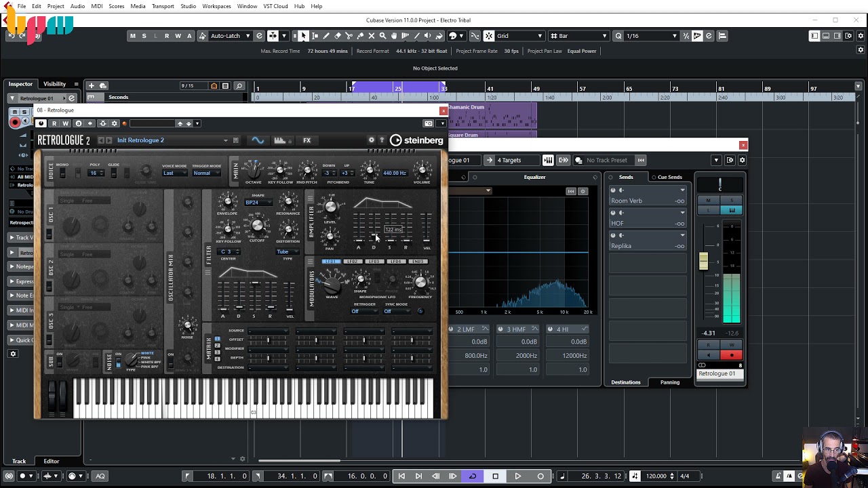The height and width of the screenshot is (488, 868).
Task: Open Voice Mode Last dropdown
Action: [x=174, y=173]
